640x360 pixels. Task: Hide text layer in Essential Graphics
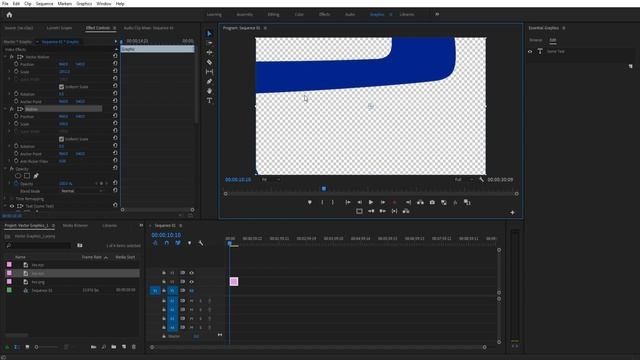(530, 51)
